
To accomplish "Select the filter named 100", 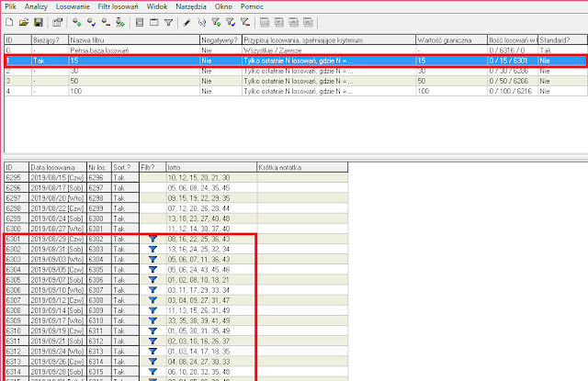I will pos(296,91).
